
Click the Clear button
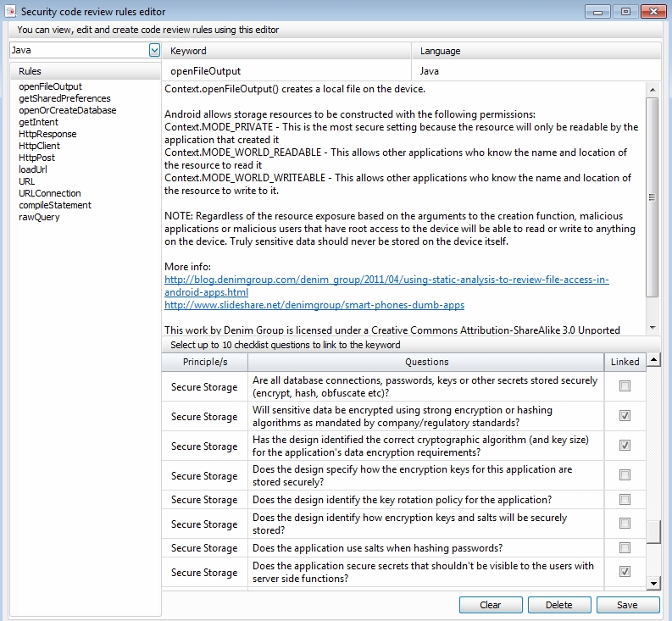click(491, 605)
